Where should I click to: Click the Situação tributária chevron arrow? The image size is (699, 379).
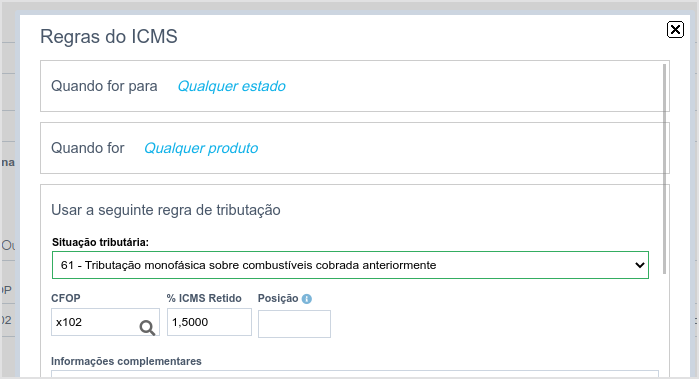coord(640,265)
